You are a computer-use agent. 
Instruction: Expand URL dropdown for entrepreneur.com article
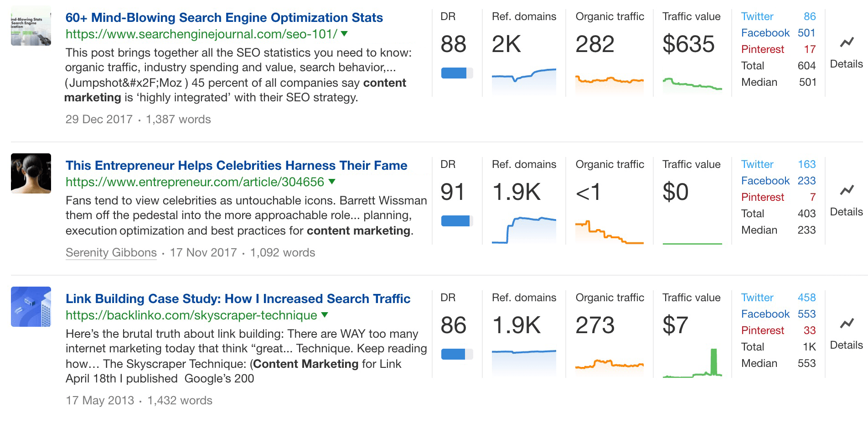332,181
